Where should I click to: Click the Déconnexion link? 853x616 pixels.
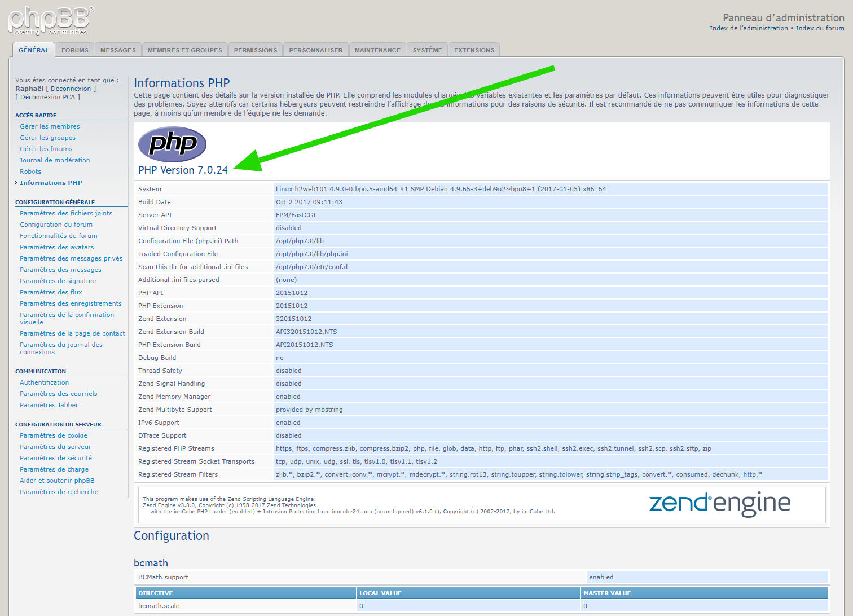(x=71, y=89)
